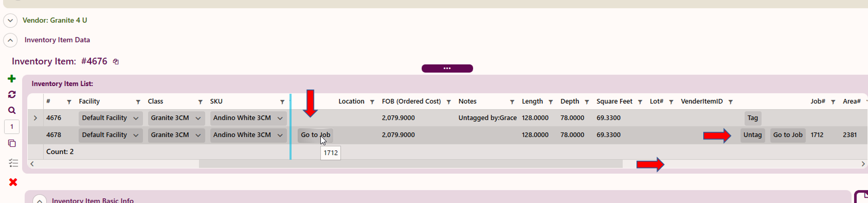Viewport: 868px width, 203px height.
Task: Open the checklist icon in left sidebar
Action: (13, 163)
